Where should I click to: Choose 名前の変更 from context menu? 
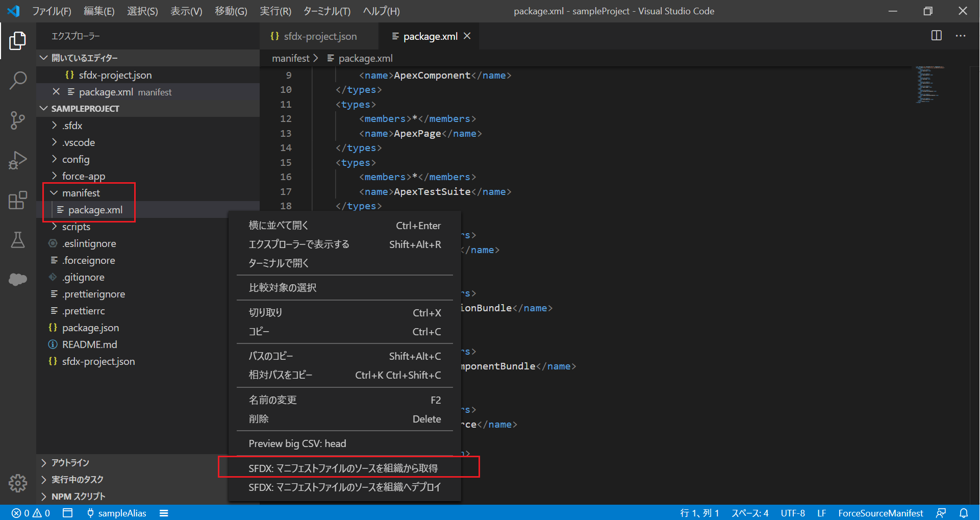point(345,400)
